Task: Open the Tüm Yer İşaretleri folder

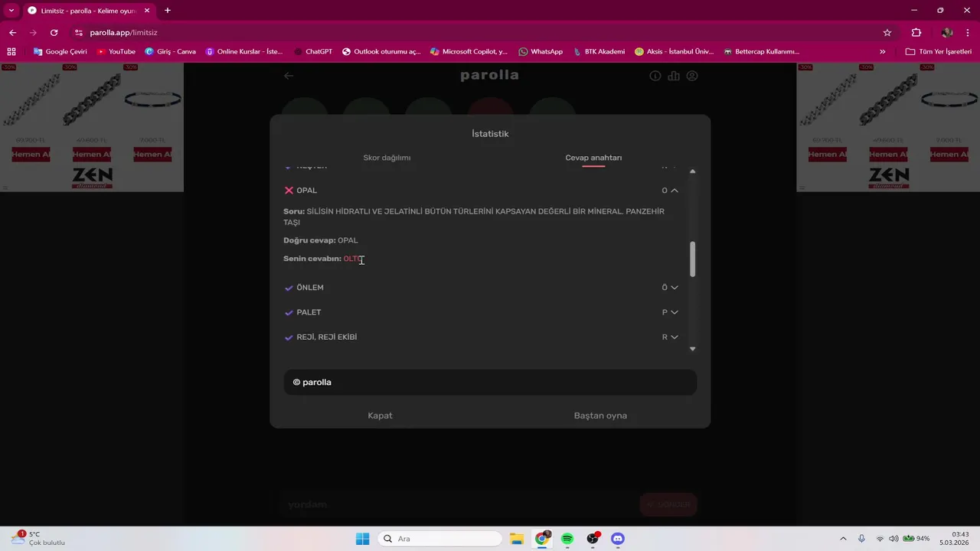Action: point(938,51)
